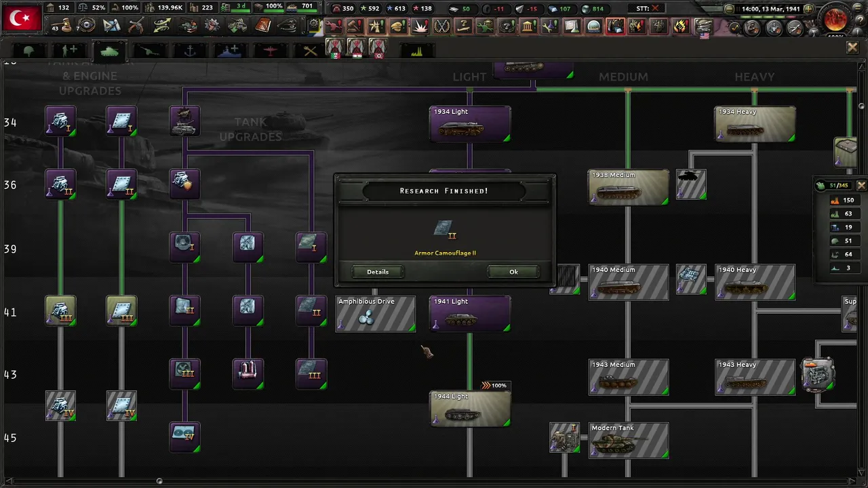Select the Camouflage I icon in row 39

311,247
